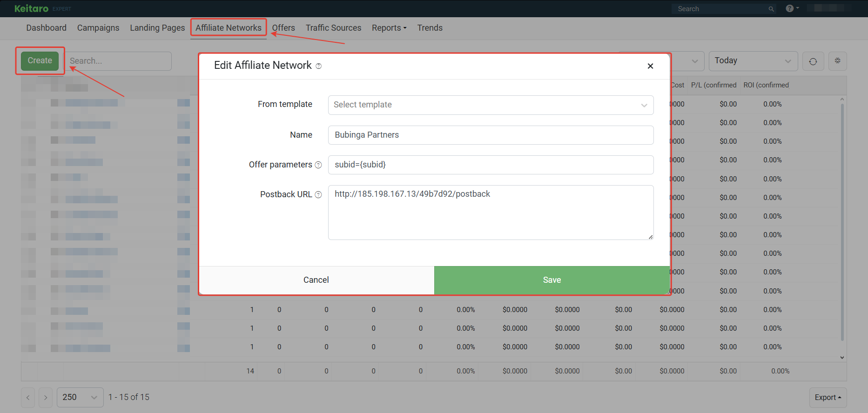Click the green Save button

pos(552,280)
